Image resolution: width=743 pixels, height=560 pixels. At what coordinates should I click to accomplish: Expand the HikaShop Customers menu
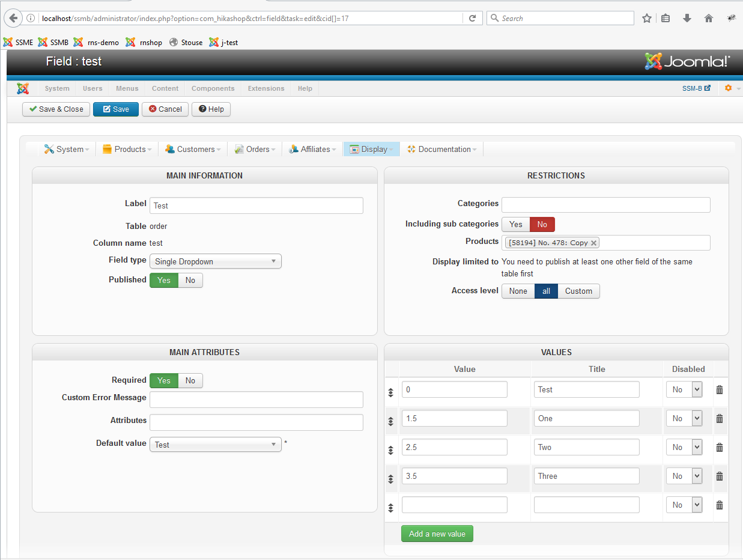pos(193,149)
